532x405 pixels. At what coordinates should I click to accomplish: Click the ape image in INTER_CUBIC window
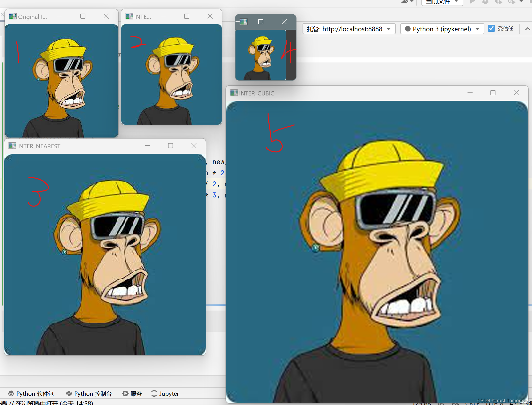pyautogui.click(x=377, y=252)
